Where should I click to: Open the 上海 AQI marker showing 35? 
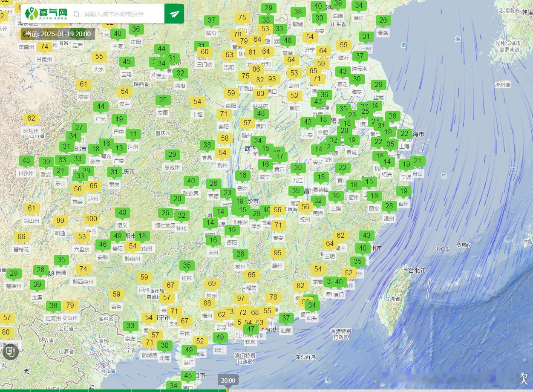pos(391,145)
